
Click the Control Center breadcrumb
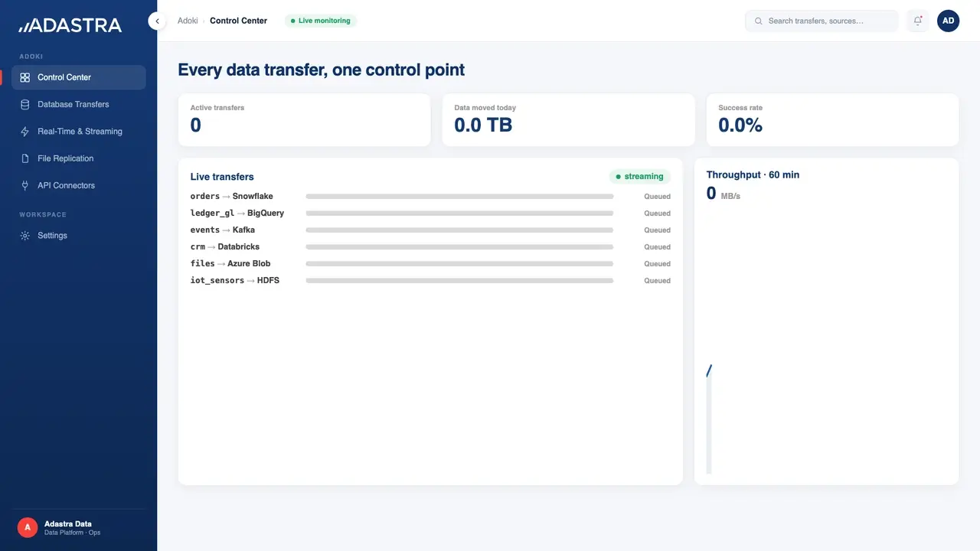[238, 21]
